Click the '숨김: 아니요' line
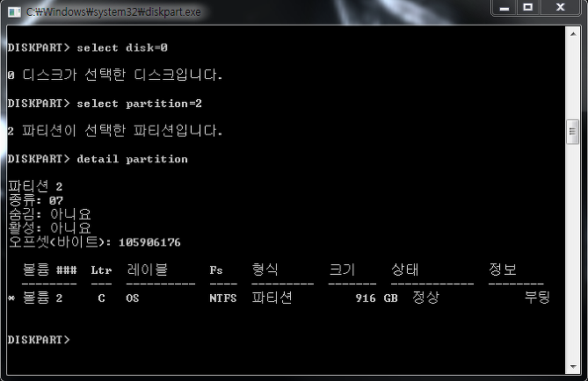Viewport: 588px width, 381px height. tap(49, 214)
